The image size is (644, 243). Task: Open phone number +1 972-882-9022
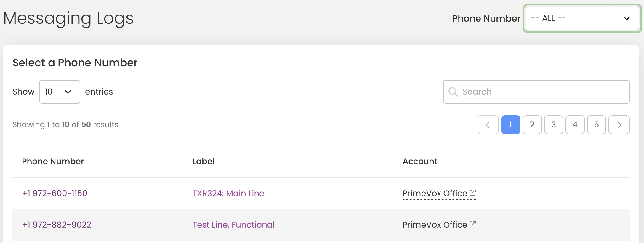(57, 225)
